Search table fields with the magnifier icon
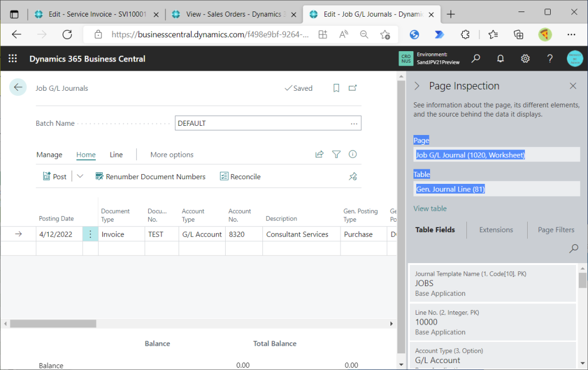Viewport: 588px width, 370px height. (x=574, y=248)
